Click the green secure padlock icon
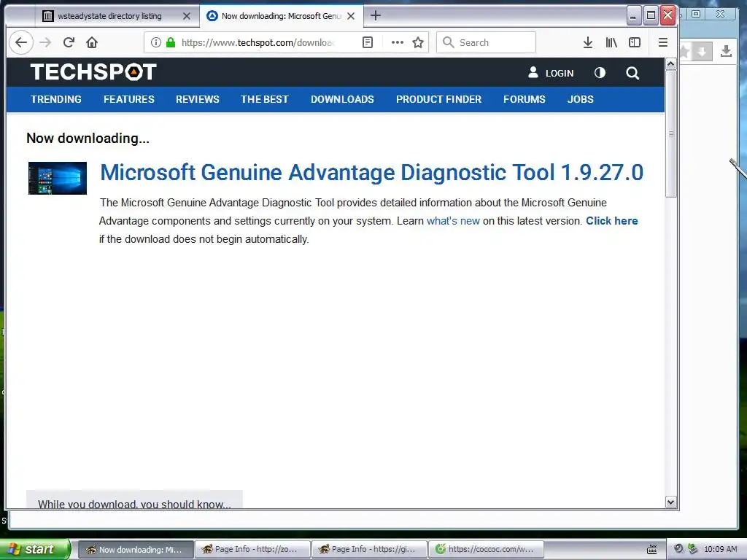 click(171, 42)
